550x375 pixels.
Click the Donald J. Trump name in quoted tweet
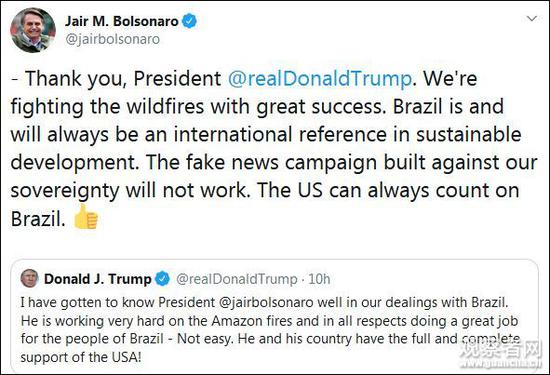click(x=98, y=279)
